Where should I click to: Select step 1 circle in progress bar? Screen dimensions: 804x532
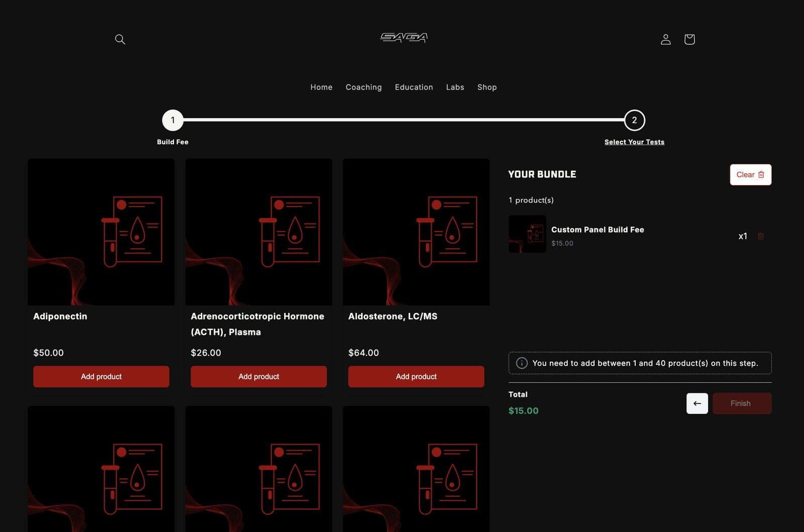[172, 120]
